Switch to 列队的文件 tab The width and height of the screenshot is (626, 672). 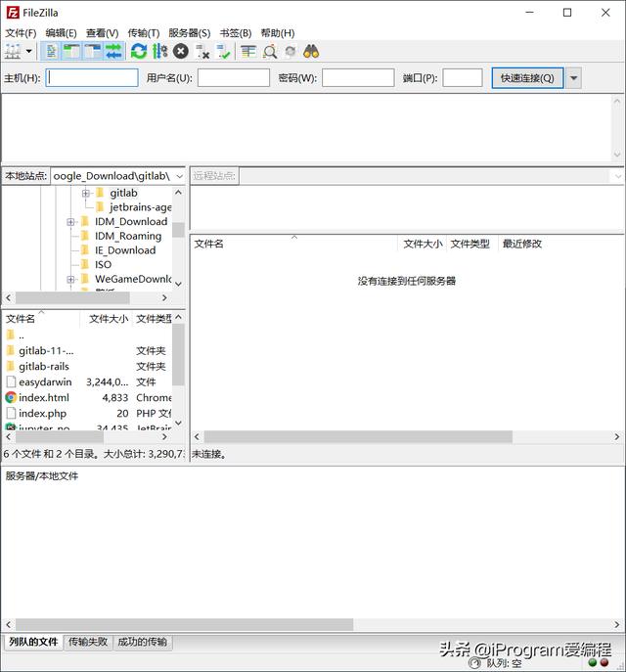coord(33,642)
